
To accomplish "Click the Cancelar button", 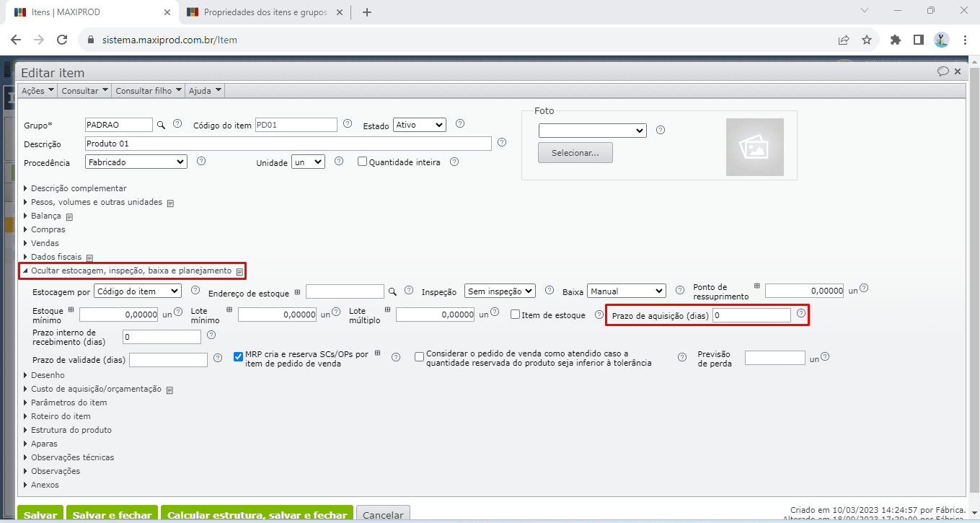I will [x=383, y=515].
